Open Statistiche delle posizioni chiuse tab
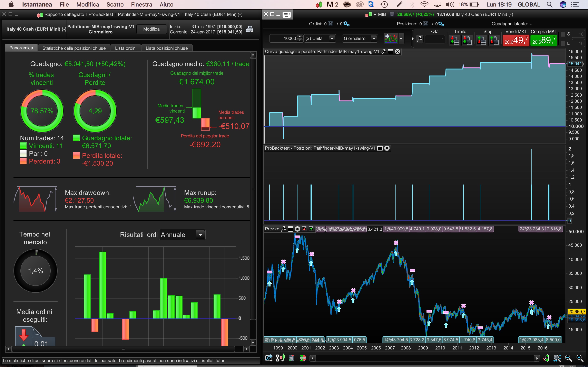Screen dimensions: 588x367 74,48
